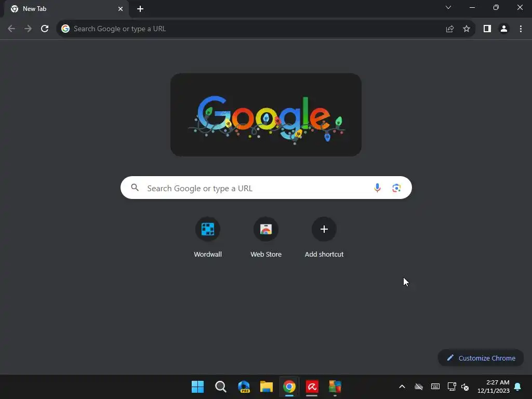Expand the tab search dropdown arrow
Viewport: 532px width, 399px height.
(448, 7)
